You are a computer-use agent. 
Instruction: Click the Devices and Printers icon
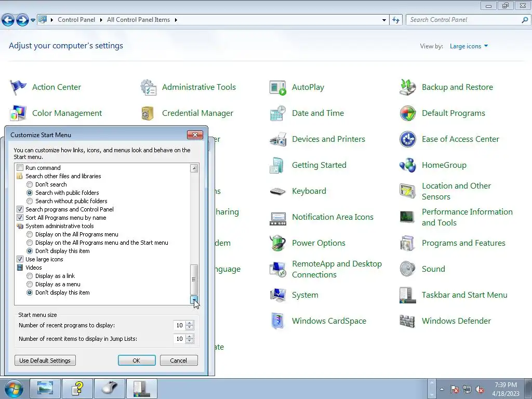click(278, 139)
